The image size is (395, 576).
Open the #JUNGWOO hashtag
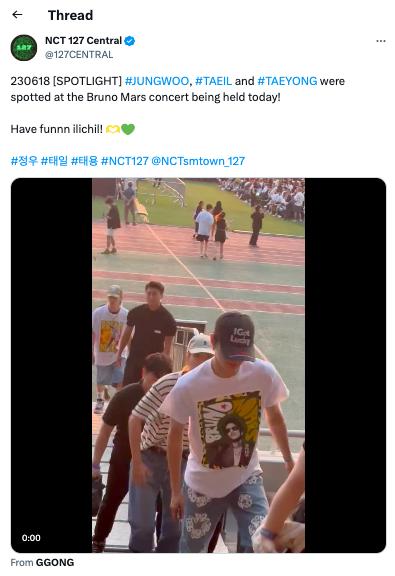coord(157,81)
